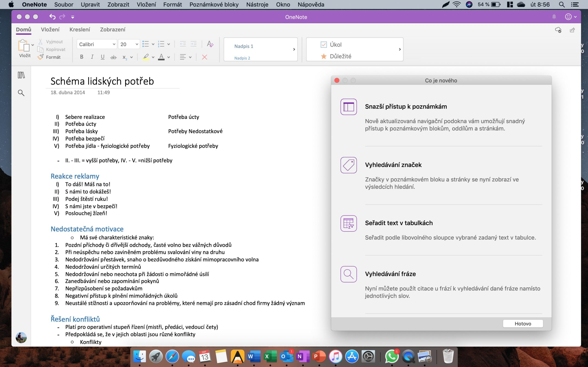Clear formatting with the X icon
Image resolution: width=588 pixels, height=367 pixels.
pos(204,57)
